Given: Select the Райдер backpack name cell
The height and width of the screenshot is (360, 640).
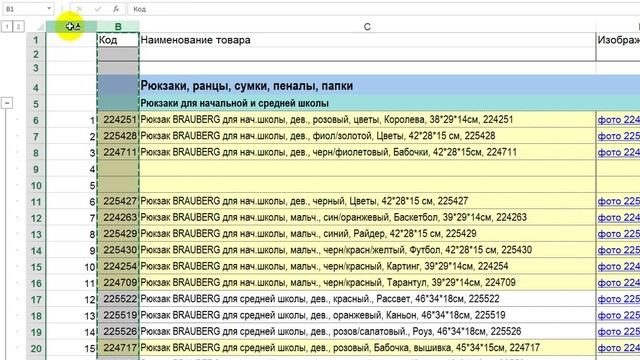Looking at the screenshot, I should pyautogui.click(x=367, y=234).
